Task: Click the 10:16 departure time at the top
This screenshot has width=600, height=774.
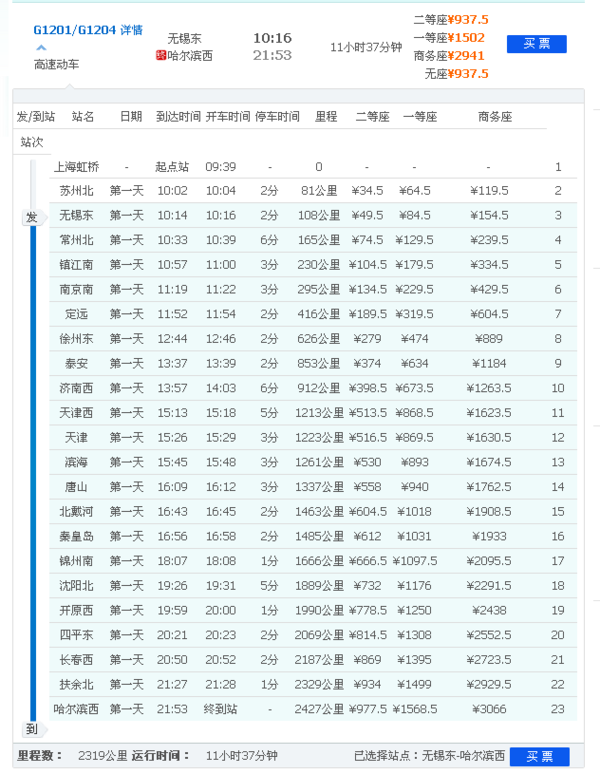Action: pyautogui.click(x=272, y=38)
